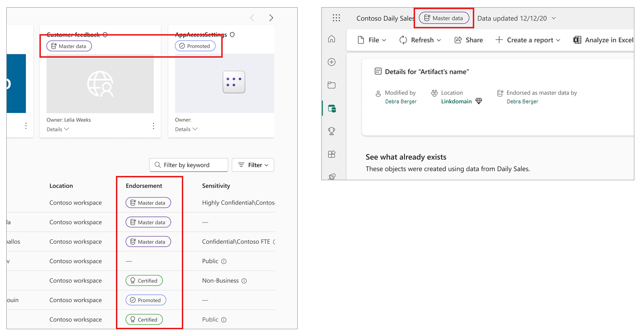The height and width of the screenshot is (336, 644).
Task: Select the OneLake data hub sidebar icon
Action: coord(331,109)
